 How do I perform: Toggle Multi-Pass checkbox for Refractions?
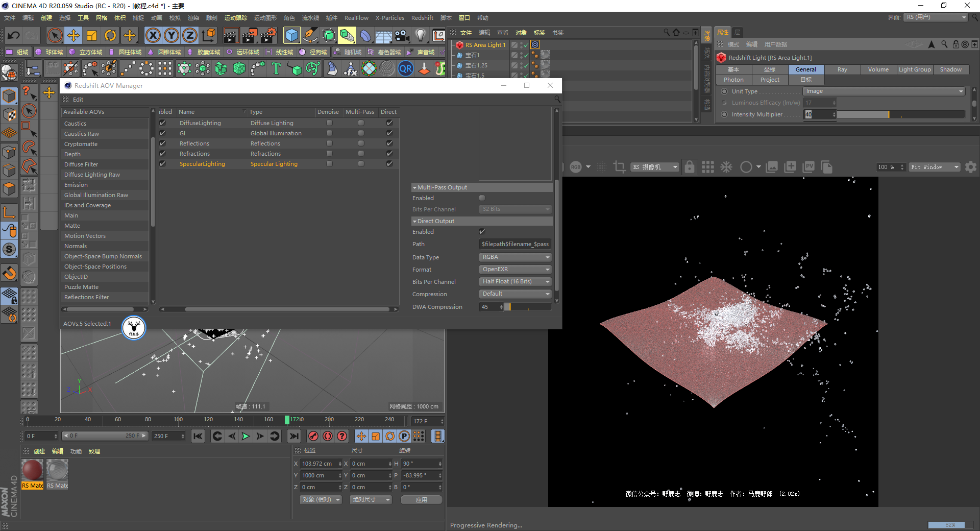coord(361,154)
